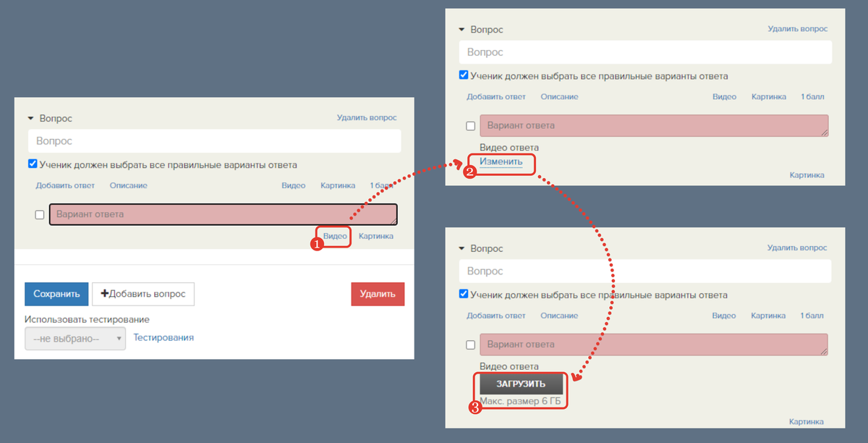Collapse the Вопрос triangle in the Сохранить panel
The width and height of the screenshot is (868, 443).
pos(31,118)
